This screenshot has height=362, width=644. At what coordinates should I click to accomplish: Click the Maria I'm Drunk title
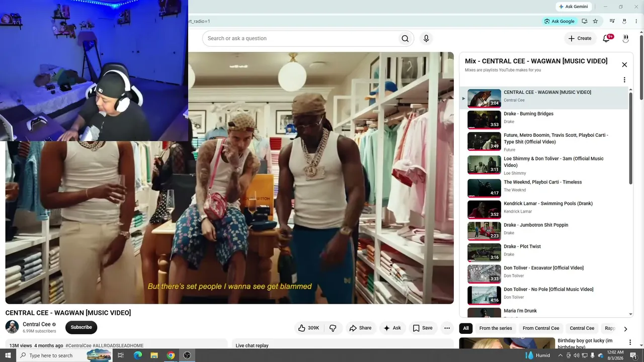[520, 311]
